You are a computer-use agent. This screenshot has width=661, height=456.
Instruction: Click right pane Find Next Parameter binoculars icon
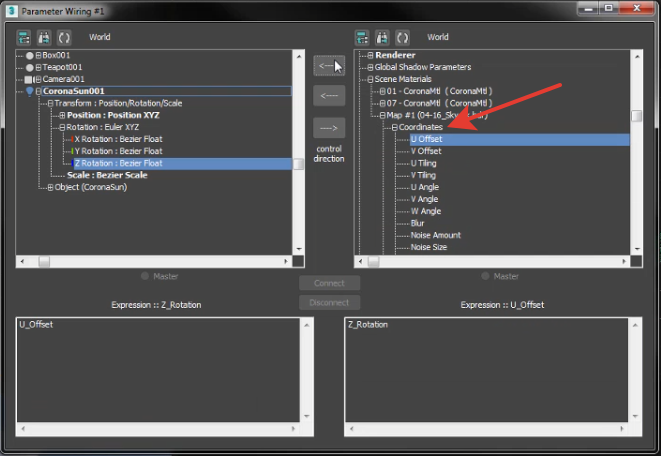(x=382, y=38)
